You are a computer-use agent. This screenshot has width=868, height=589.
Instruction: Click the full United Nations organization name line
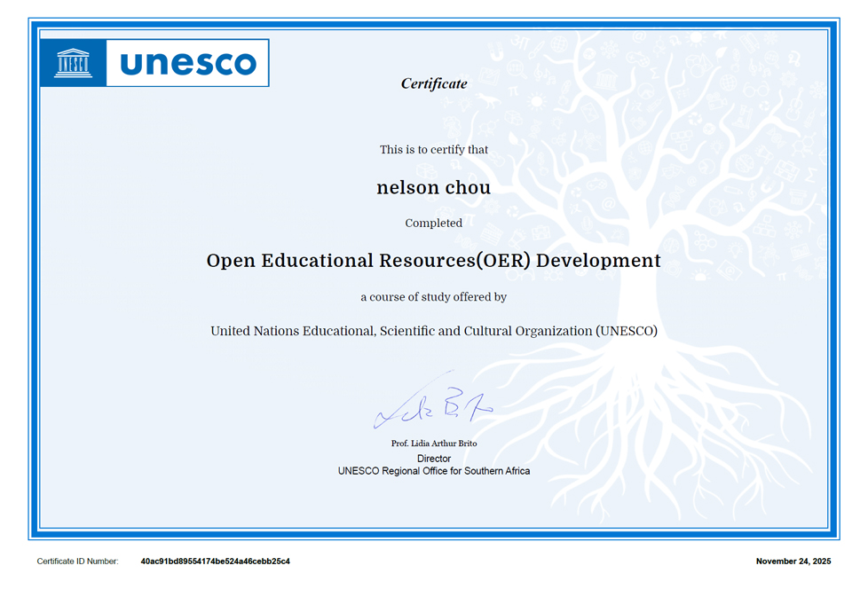(433, 331)
